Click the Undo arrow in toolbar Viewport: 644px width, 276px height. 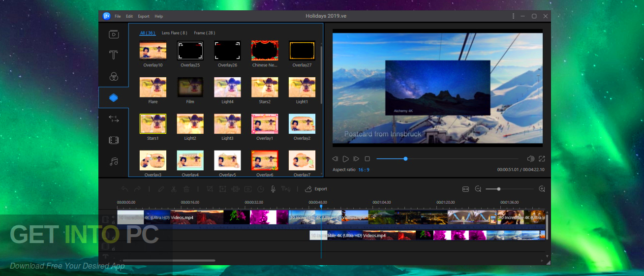click(x=125, y=189)
